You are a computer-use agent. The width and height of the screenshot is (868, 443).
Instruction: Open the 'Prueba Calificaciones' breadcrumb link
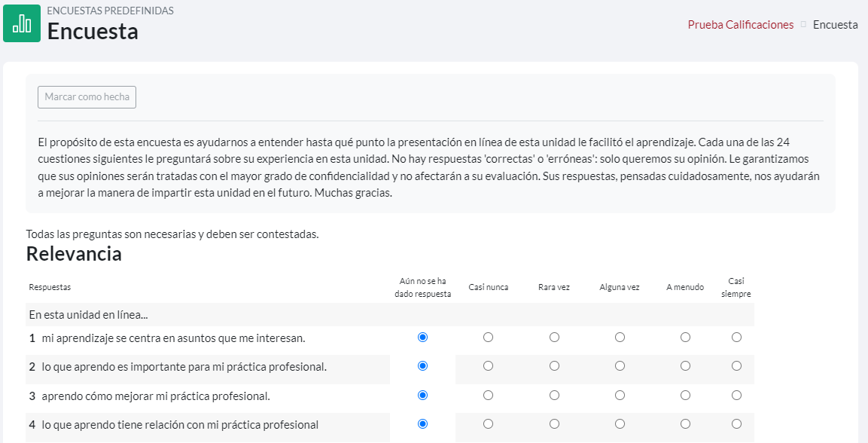[x=740, y=25]
